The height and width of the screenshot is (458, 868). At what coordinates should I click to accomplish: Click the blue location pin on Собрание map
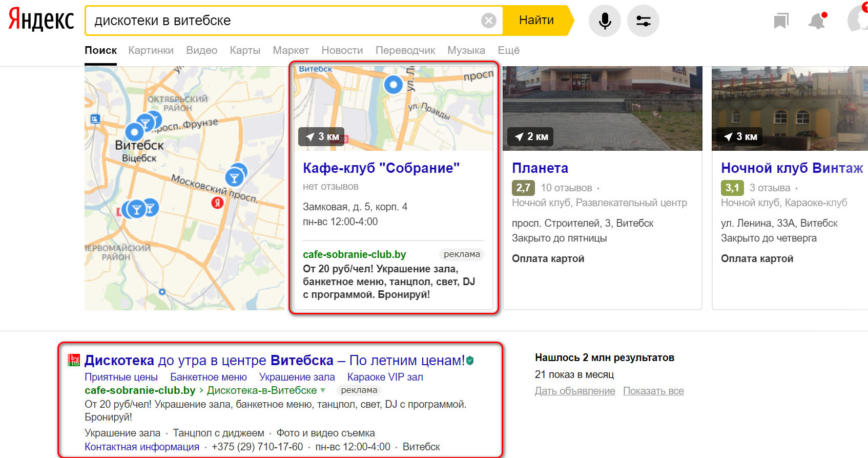[393, 84]
